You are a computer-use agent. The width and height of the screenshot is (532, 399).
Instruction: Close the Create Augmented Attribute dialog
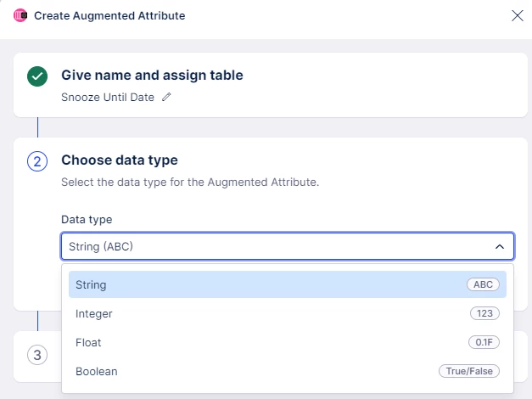tap(517, 15)
